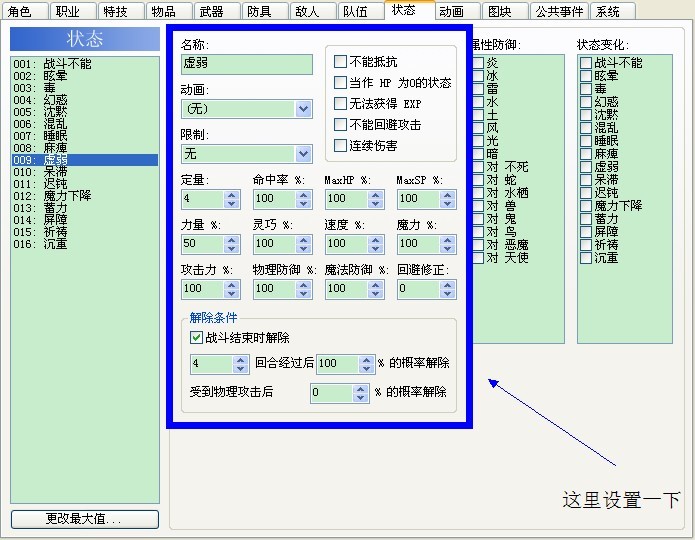This screenshot has height=540, width=695.
Task: Select state 003: 毒
Action: (85, 88)
